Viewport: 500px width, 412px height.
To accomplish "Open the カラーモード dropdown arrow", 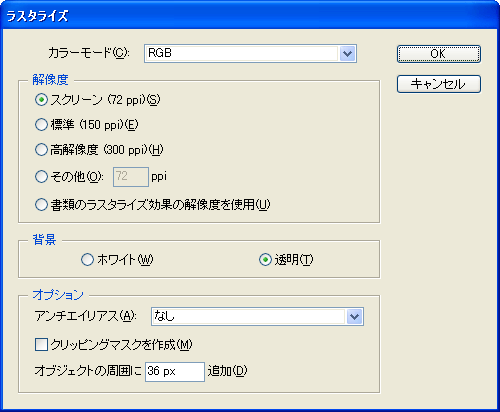I will (347, 53).
